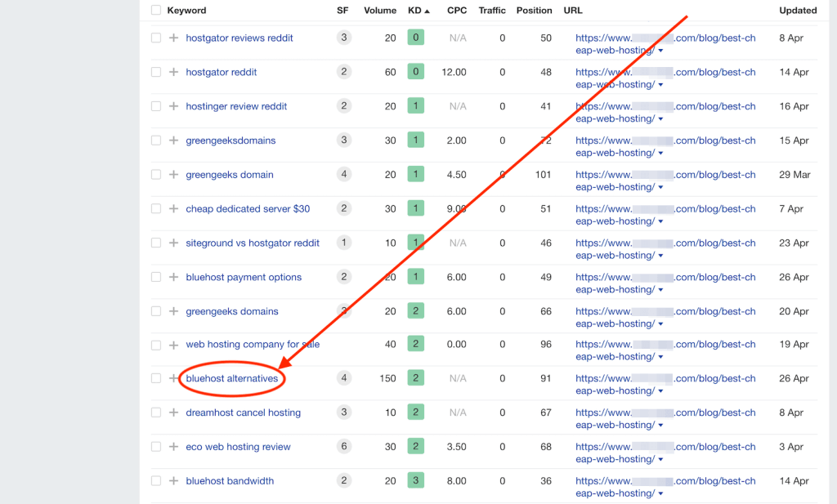Open the hostgator reviews reddit keyword link
The image size is (837, 504).
[239, 38]
